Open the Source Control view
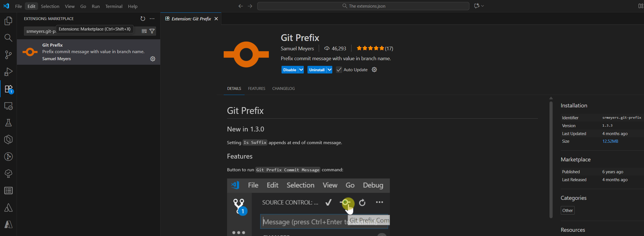 click(x=8, y=55)
